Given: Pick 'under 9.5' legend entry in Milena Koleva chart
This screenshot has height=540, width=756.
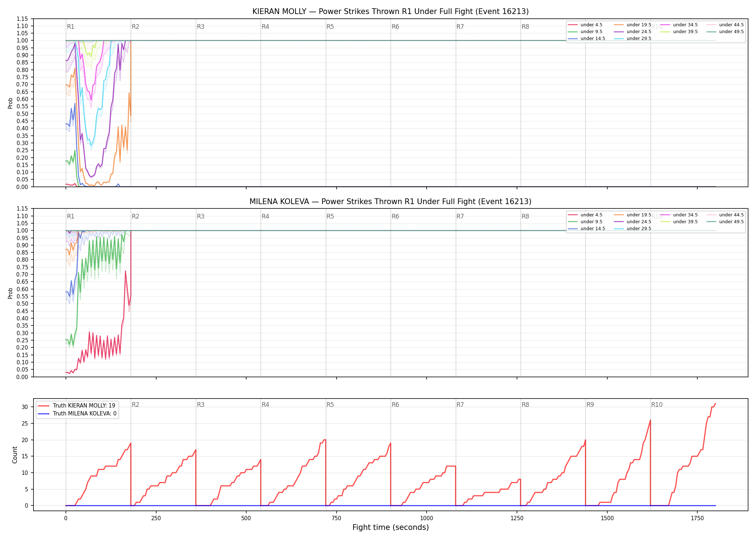Looking at the screenshot, I should point(585,222).
